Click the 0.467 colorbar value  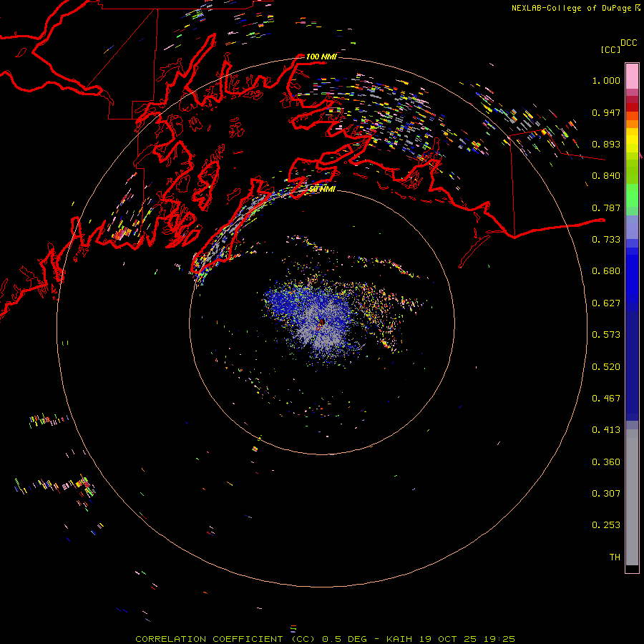[606, 399]
